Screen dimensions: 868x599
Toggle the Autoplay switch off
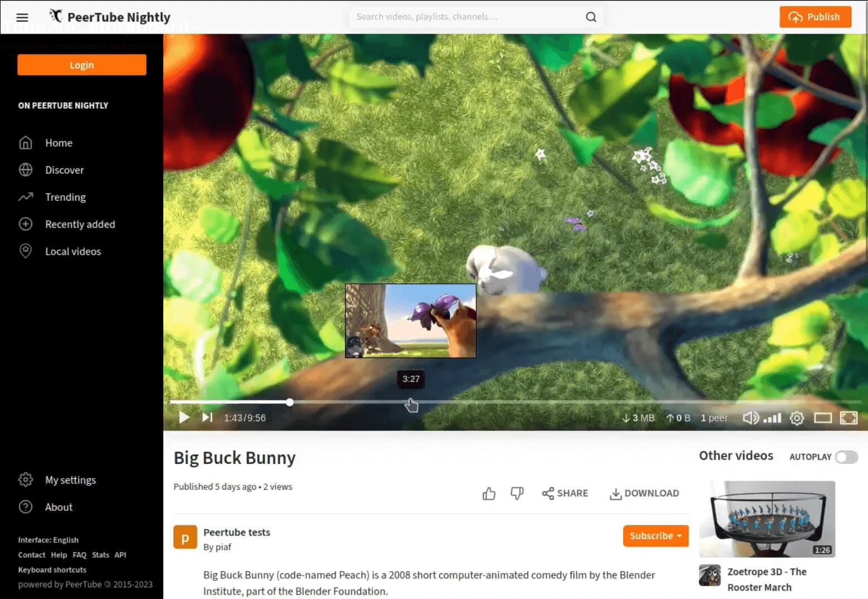[846, 457]
